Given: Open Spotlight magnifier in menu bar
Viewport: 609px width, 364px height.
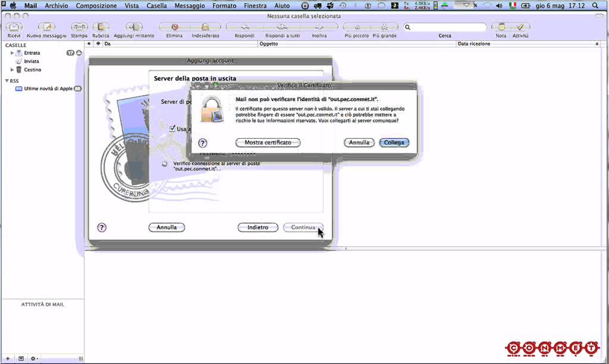Looking at the screenshot, I should coord(595,6).
